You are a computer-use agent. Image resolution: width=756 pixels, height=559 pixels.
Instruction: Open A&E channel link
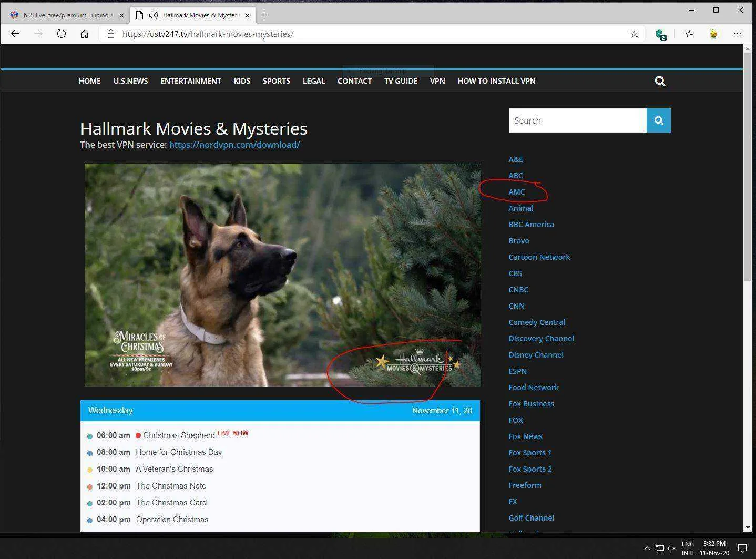pos(515,159)
